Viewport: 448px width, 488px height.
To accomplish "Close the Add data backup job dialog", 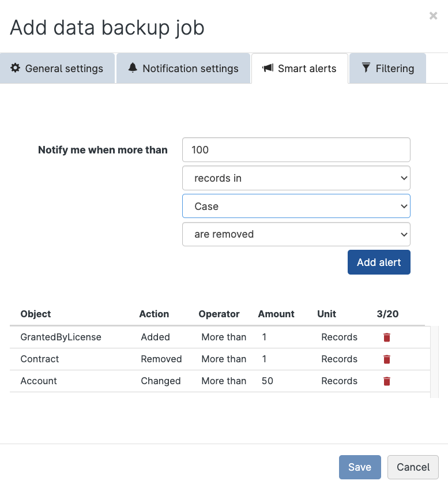I will 433,16.
